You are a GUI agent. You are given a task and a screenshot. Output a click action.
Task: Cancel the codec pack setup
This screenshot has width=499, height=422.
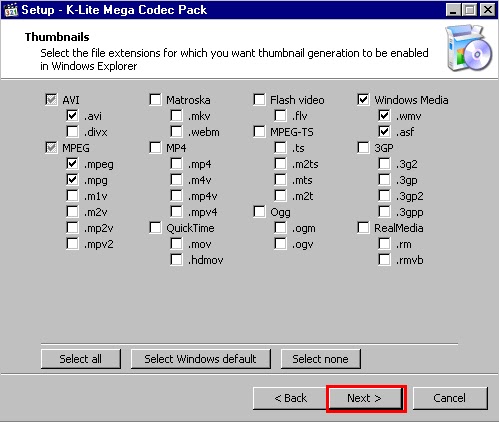coord(450,398)
